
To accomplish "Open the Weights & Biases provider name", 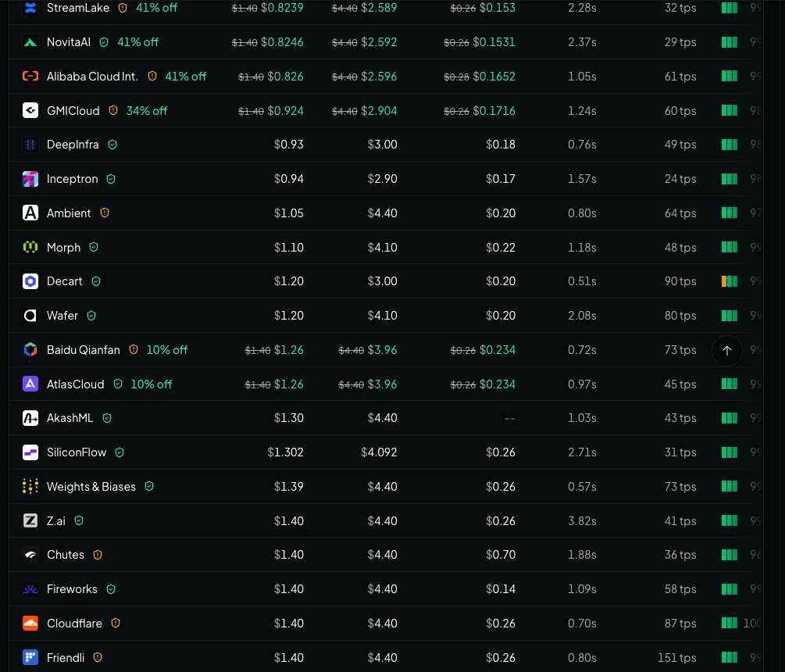I will click(x=91, y=486).
